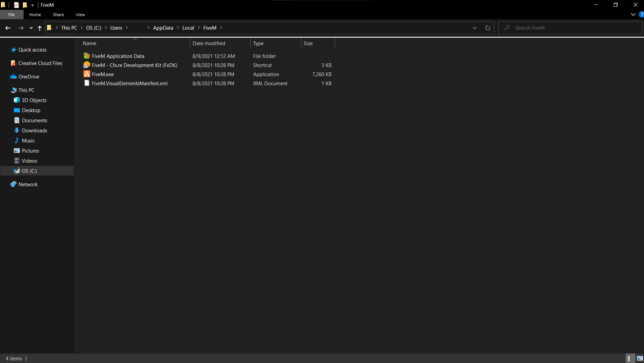Select the FiveM.exe file name
The height and width of the screenshot is (363, 644).
pyautogui.click(x=103, y=74)
